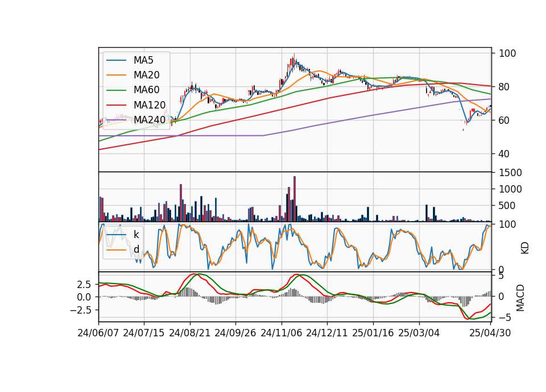This screenshot has width=546, height=392.
Task: Click the 1500 tick on volume axis
Action: (x=510, y=173)
